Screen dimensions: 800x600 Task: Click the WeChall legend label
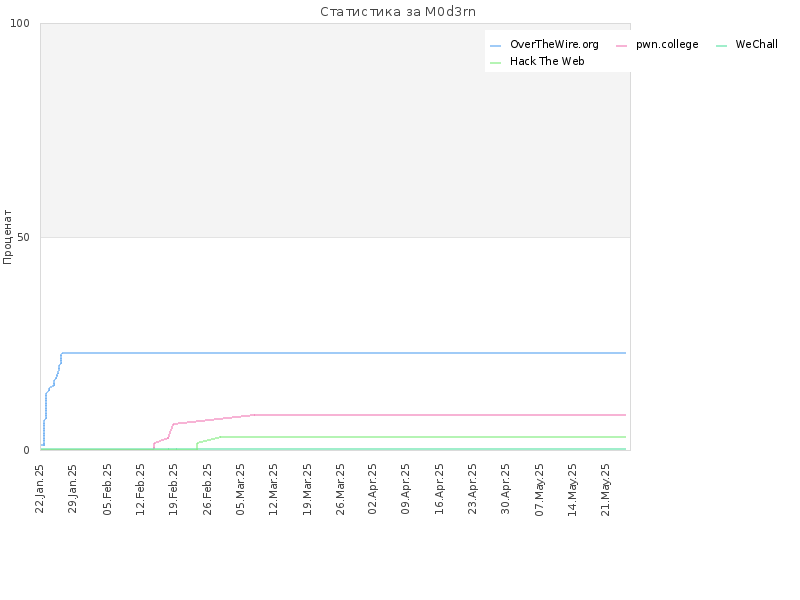click(x=756, y=44)
